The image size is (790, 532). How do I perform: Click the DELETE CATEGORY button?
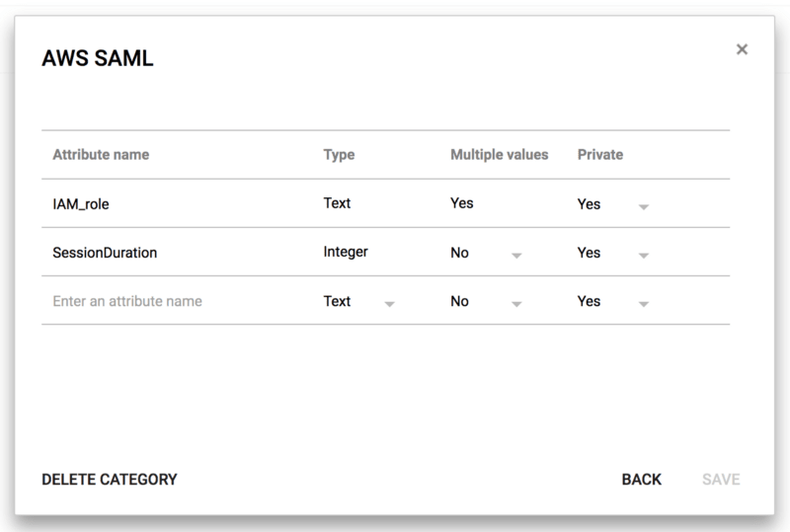(110, 479)
